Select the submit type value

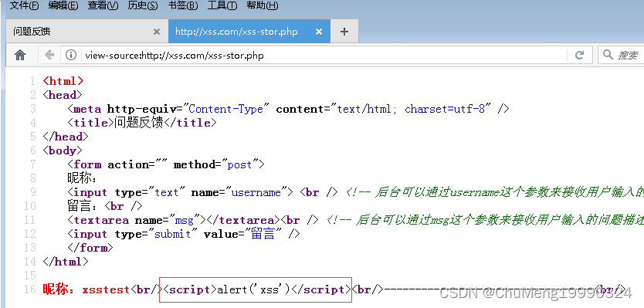click(172, 234)
